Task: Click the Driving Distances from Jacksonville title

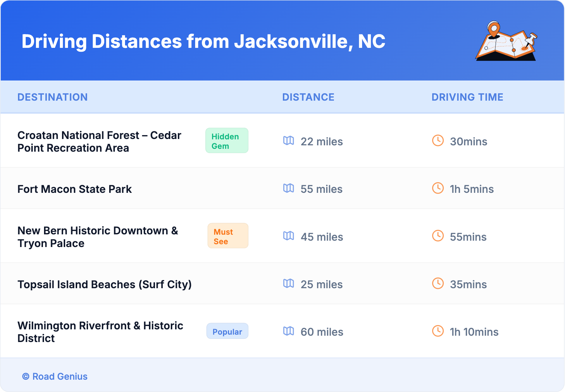Action: (203, 42)
